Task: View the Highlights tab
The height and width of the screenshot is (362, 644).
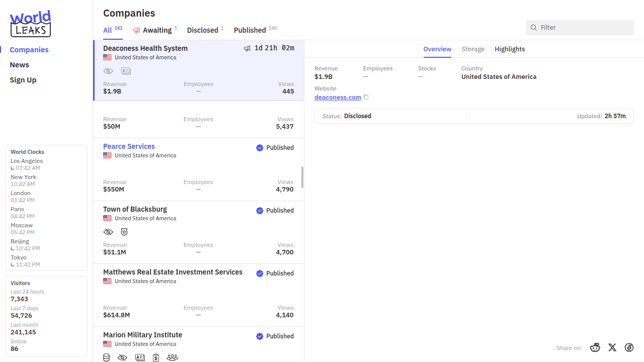Action: [510, 49]
